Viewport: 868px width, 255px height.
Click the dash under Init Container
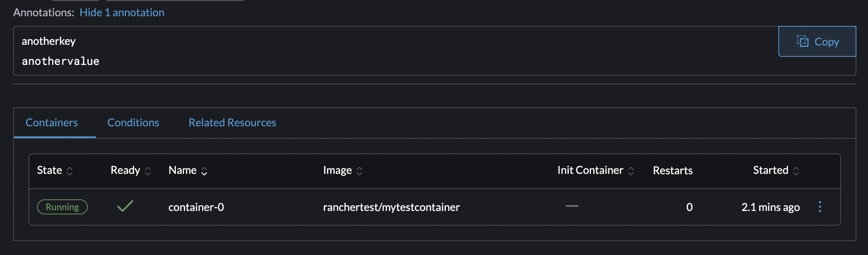tap(572, 207)
